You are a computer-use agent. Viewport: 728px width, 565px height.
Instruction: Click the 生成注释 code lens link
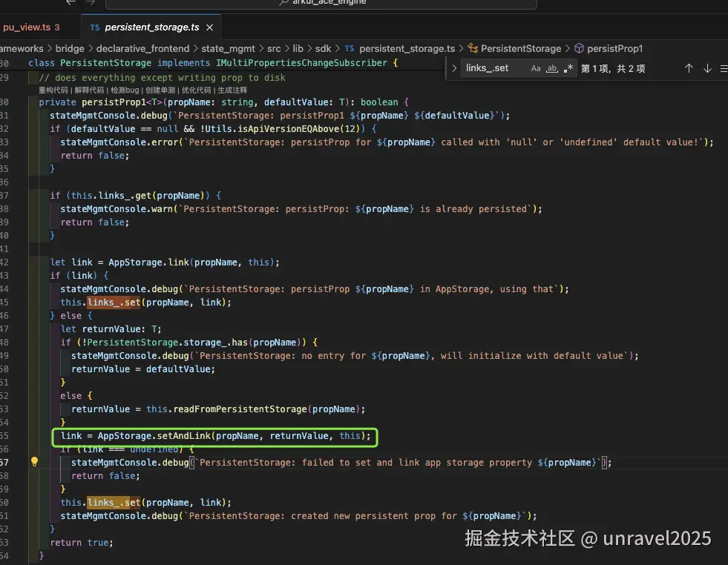(x=232, y=90)
